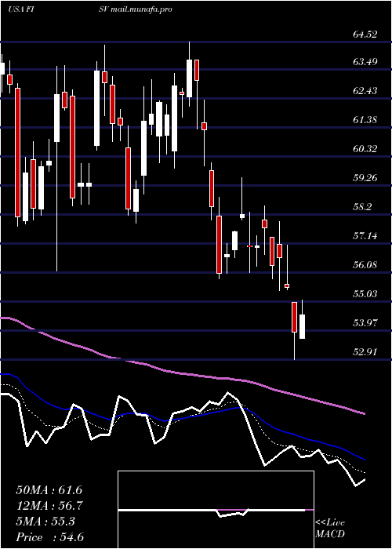Click the 50MA : 61.6 value
This screenshot has width=392, height=549.
49,490
